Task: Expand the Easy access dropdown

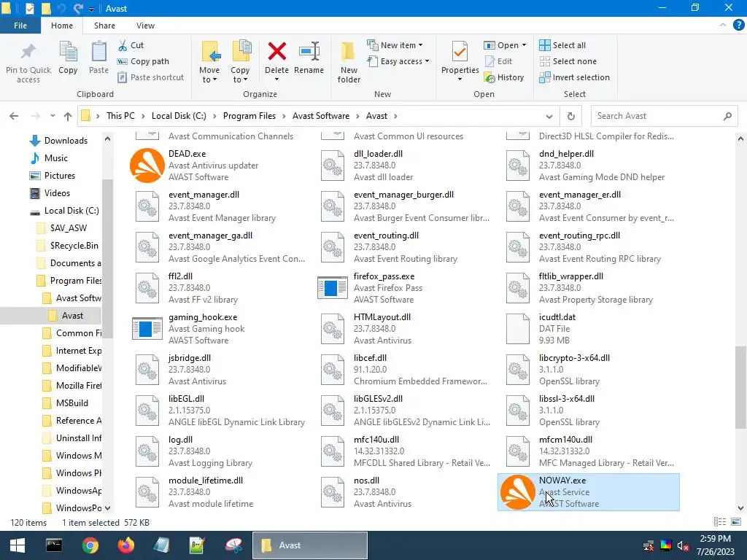Action: 427,61
